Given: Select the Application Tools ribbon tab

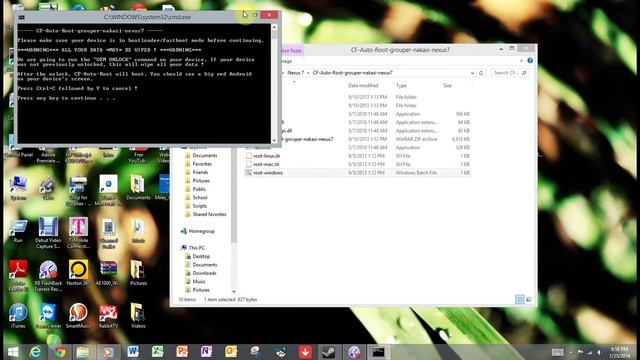Looking at the screenshot, I should click(291, 51).
